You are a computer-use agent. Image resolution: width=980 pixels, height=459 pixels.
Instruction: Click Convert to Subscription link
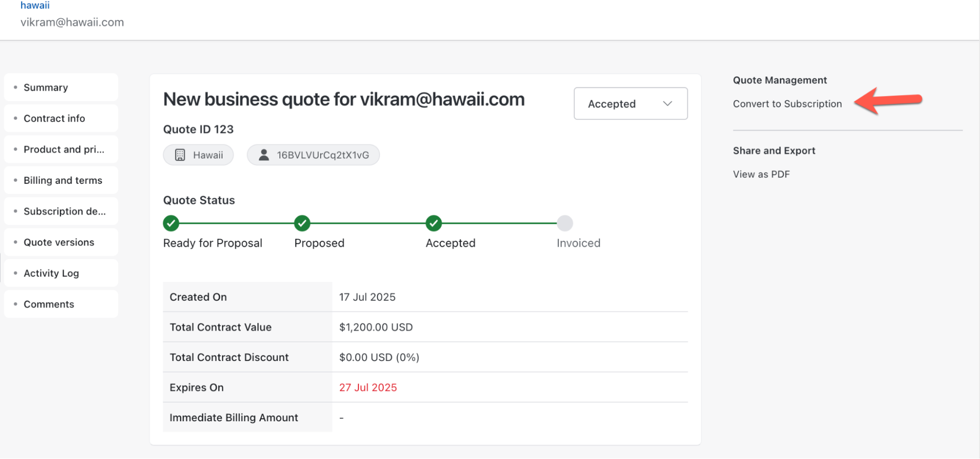point(787,104)
